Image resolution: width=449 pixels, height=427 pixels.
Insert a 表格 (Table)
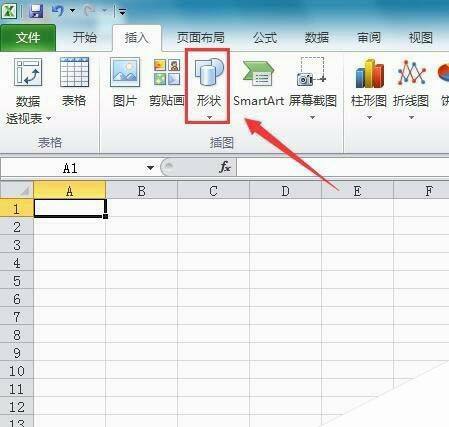(74, 82)
